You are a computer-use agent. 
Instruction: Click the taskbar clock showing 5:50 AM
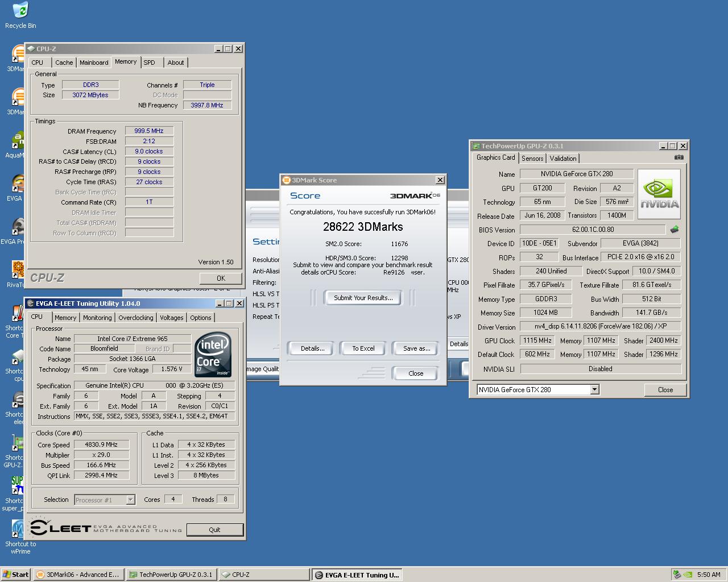709,575
